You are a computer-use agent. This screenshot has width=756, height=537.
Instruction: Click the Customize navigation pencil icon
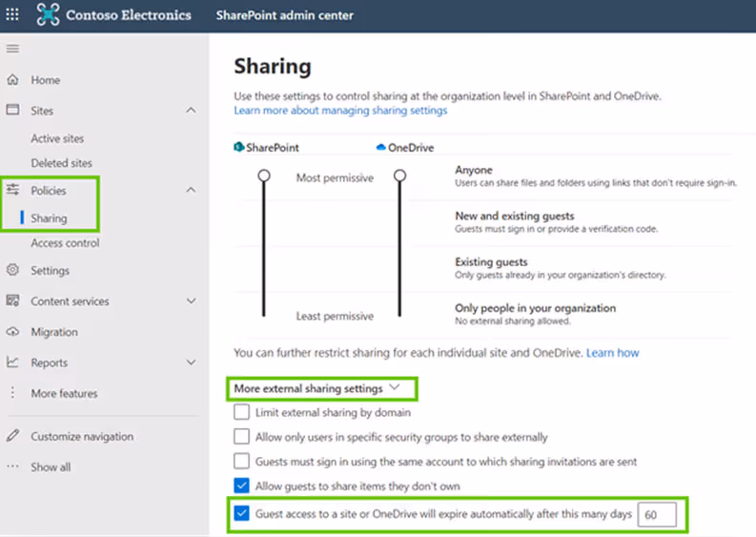click(x=12, y=436)
